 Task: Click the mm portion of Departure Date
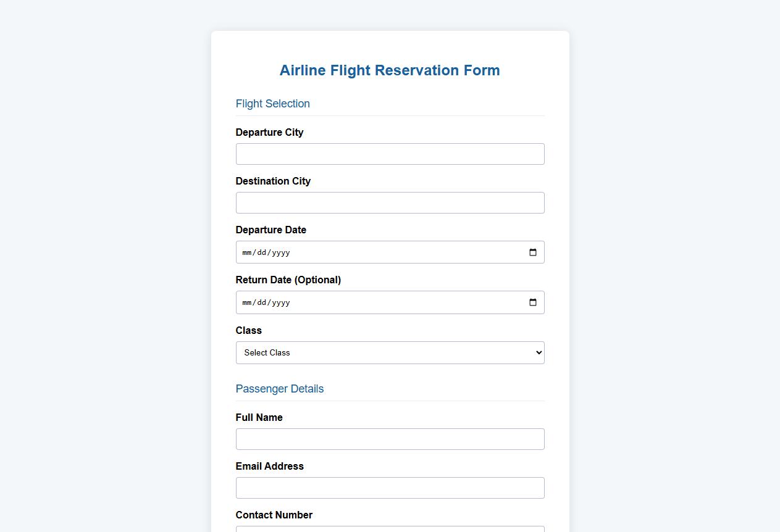[246, 252]
